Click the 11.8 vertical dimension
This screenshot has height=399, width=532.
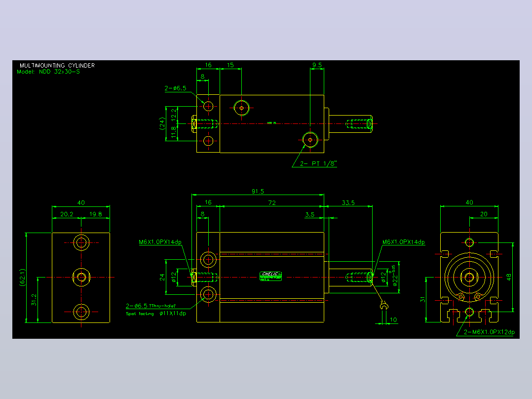(174, 132)
